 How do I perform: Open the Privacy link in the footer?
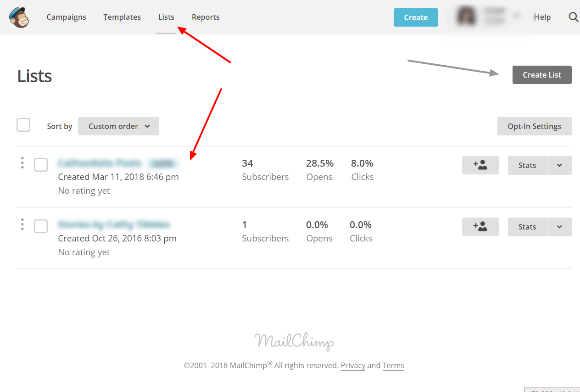pyautogui.click(x=353, y=365)
